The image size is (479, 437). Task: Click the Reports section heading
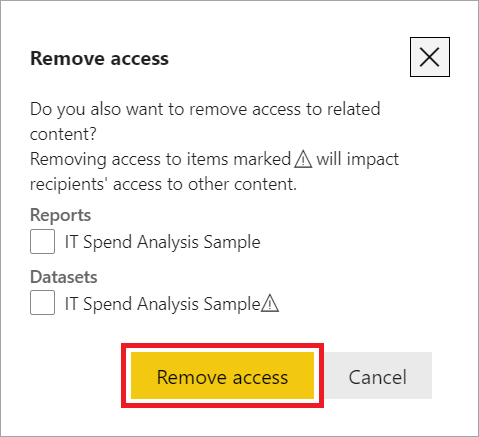tap(60, 215)
